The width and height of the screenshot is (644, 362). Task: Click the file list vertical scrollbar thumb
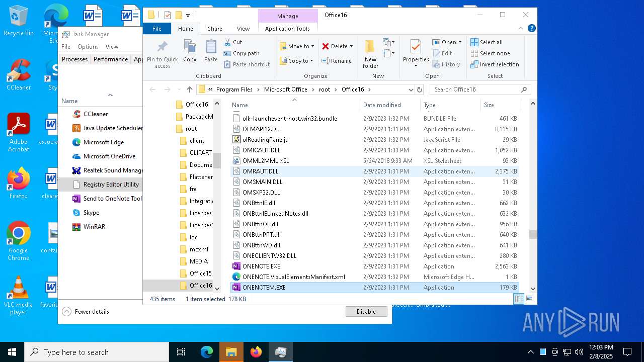tap(533, 234)
